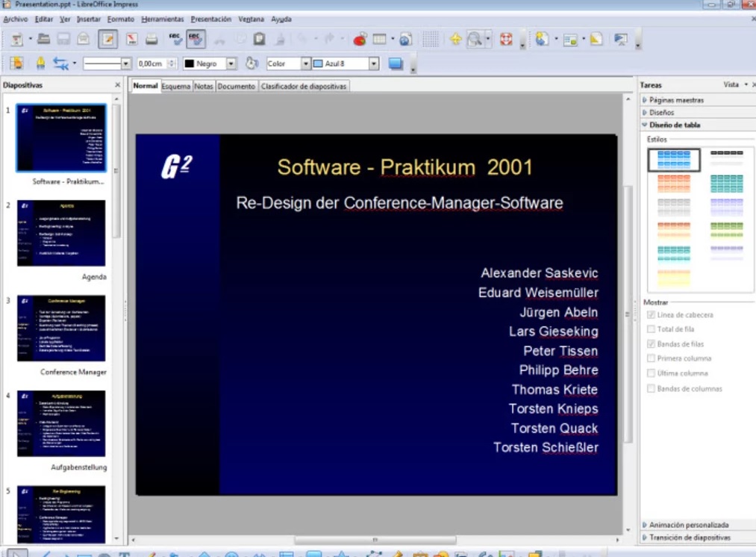Switch to the Notas tab

pyautogui.click(x=204, y=87)
